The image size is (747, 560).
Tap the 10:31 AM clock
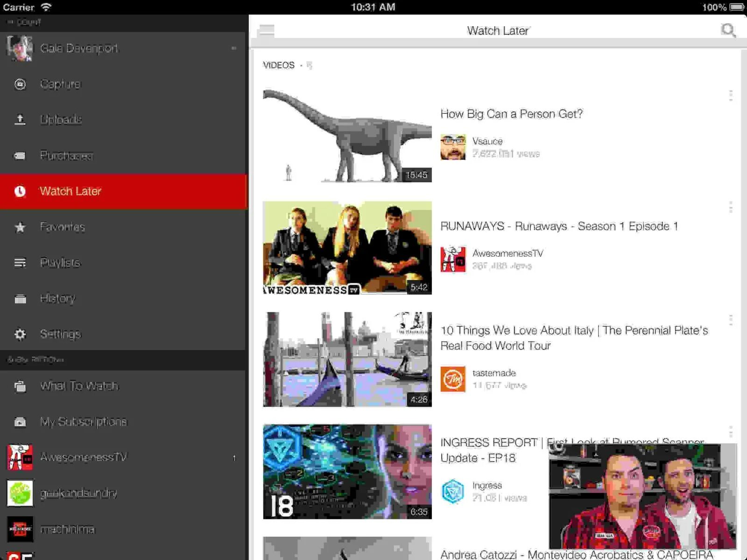pos(373,7)
